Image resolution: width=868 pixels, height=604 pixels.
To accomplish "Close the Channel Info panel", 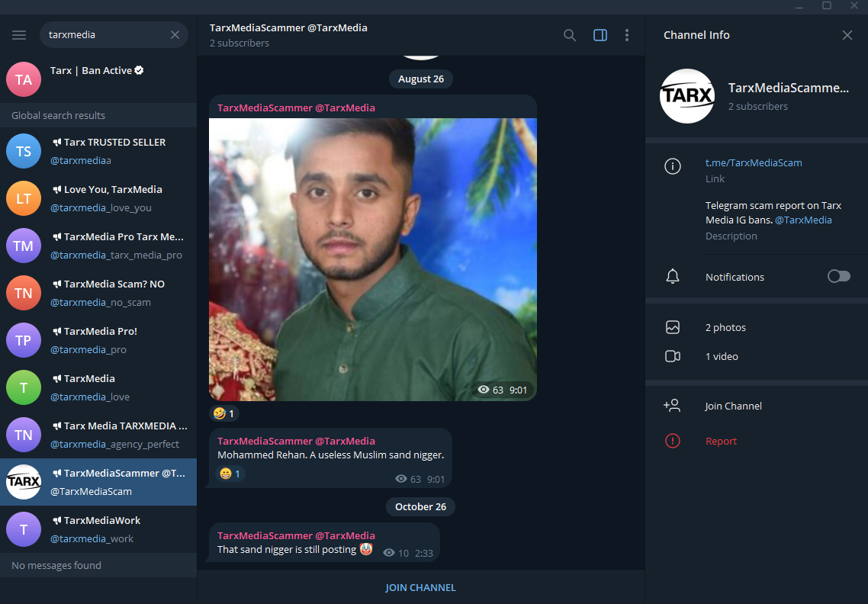I will pyautogui.click(x=847, y=35).
